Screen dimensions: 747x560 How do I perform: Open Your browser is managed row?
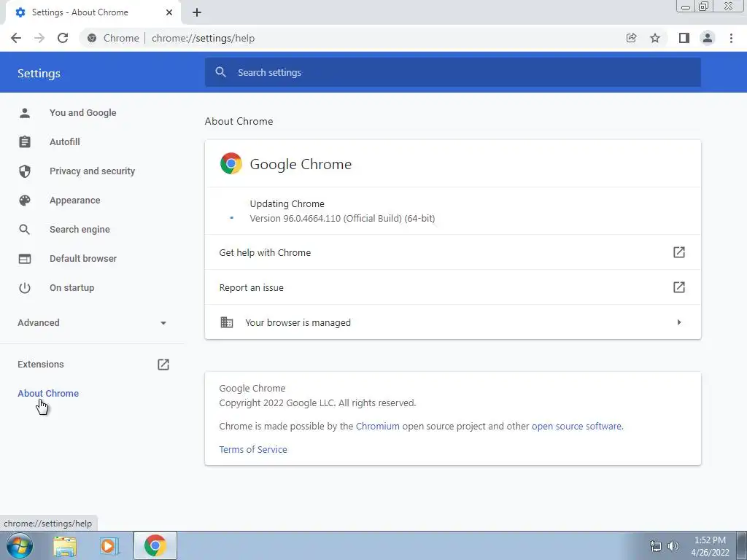[x=452, y=322]
